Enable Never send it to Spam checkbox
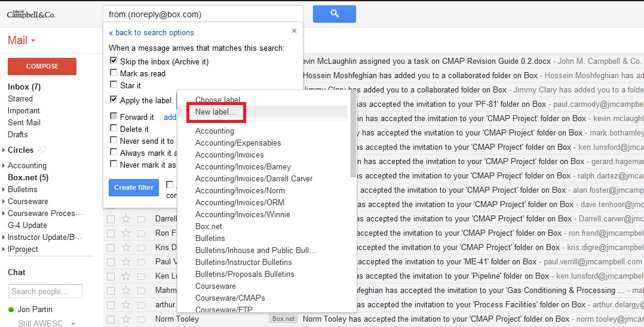The image size is (644, 327). point(114,140)
